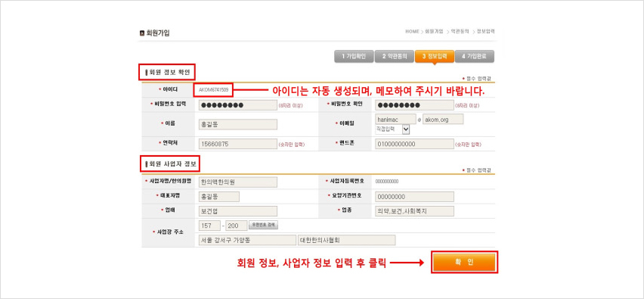Screen dimensions: 644x299
Task: Click the 대표자명 field containing 홍길동
Action: tap(219, 197)
